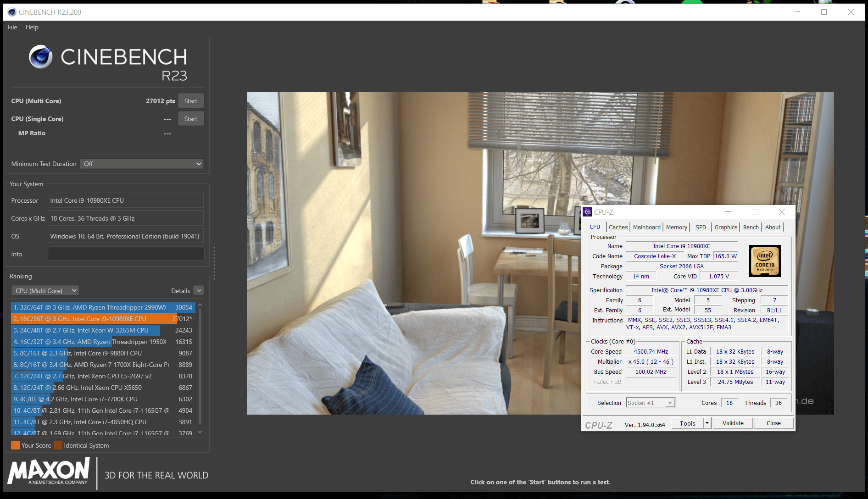Screen dimensions: 868x499
Task: Click the Max TDP 165.0 W value
Action: click(725, 256)
